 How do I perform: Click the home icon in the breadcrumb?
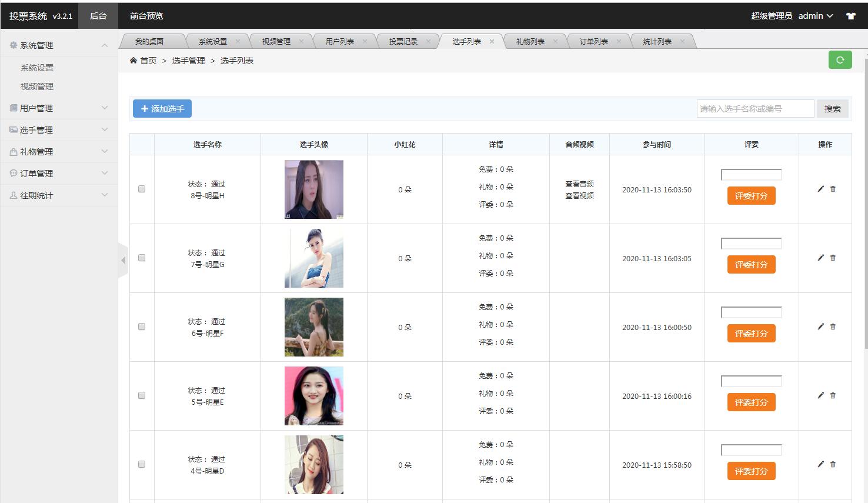tap(133, 61)
